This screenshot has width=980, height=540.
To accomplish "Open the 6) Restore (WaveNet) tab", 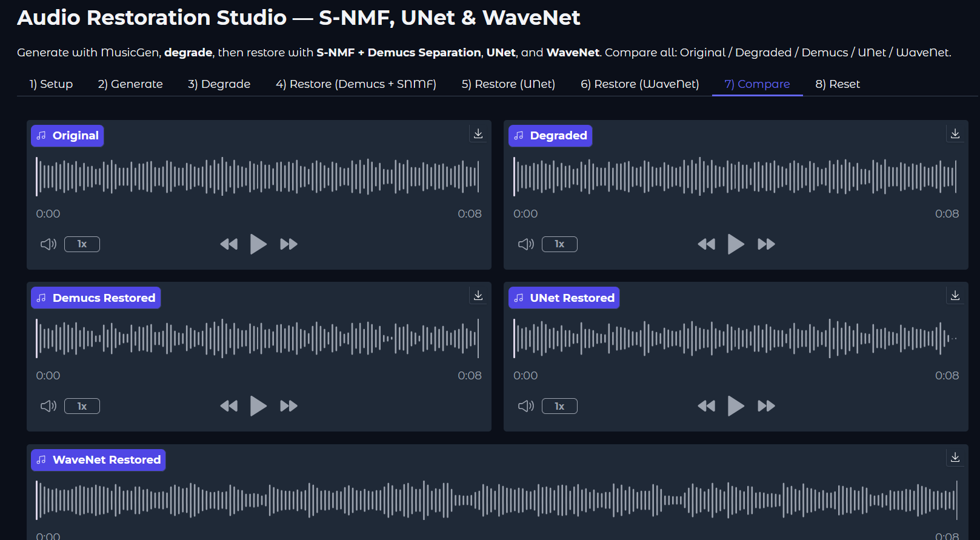I will pyautogui.click(x=640, y=84).
